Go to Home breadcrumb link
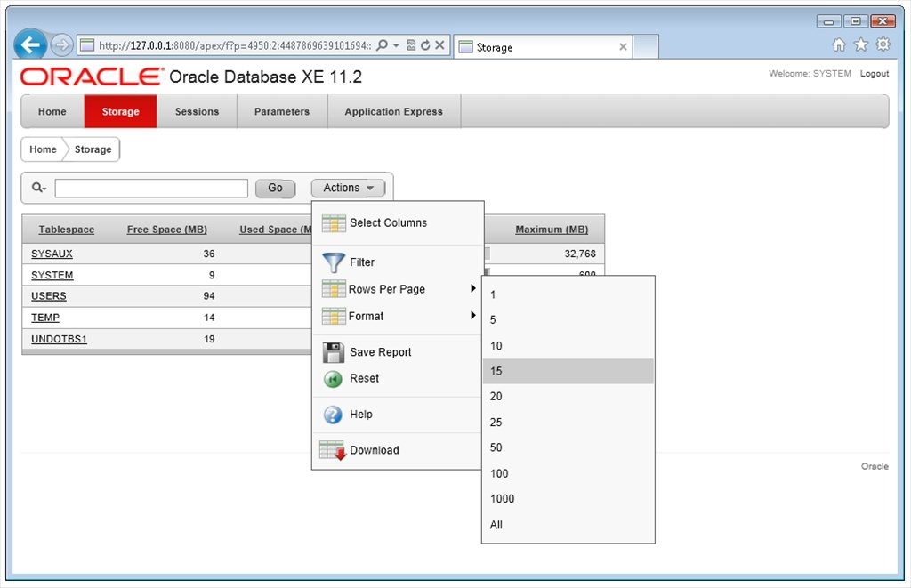This screenshot has width=911, height=588. (43, 149)
